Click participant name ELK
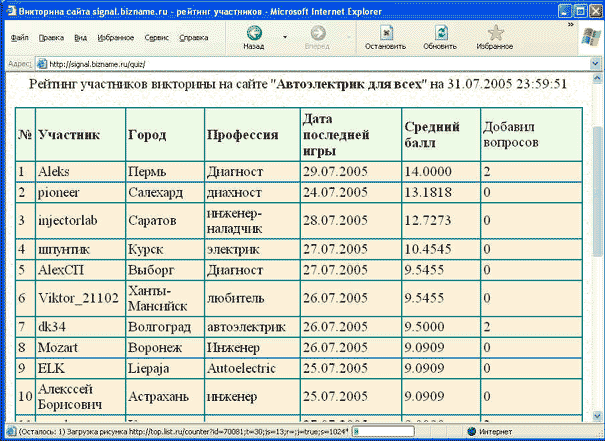Viewport: 605px width, 441px height. [51, 368]
